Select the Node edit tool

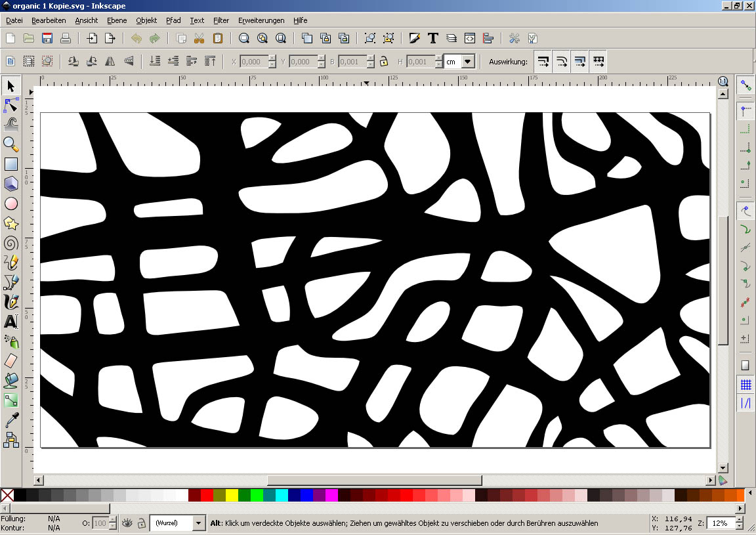11,105
